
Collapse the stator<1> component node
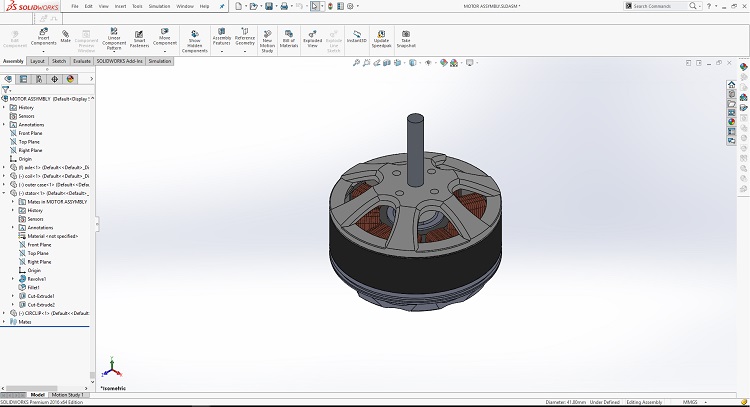[4, 193]
